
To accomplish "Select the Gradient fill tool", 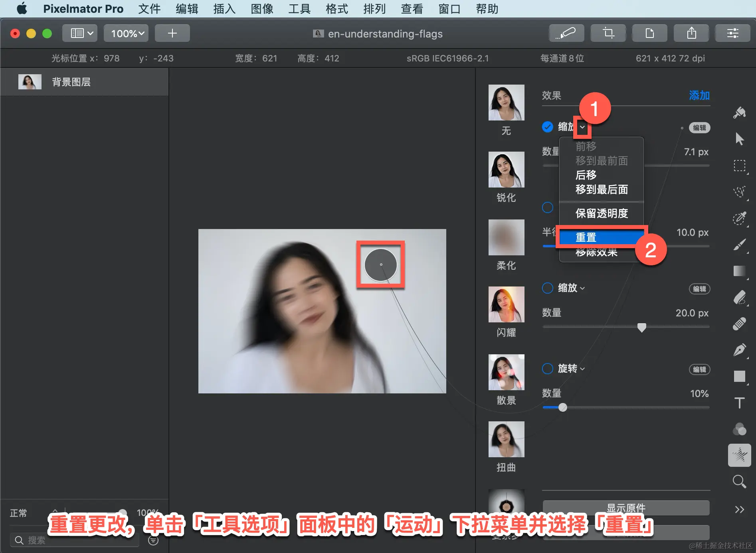I will [x=739, y=271].
